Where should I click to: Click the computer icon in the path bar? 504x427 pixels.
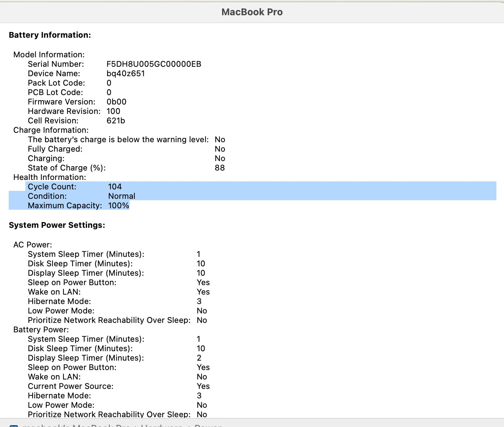click(x=13, y=426)
